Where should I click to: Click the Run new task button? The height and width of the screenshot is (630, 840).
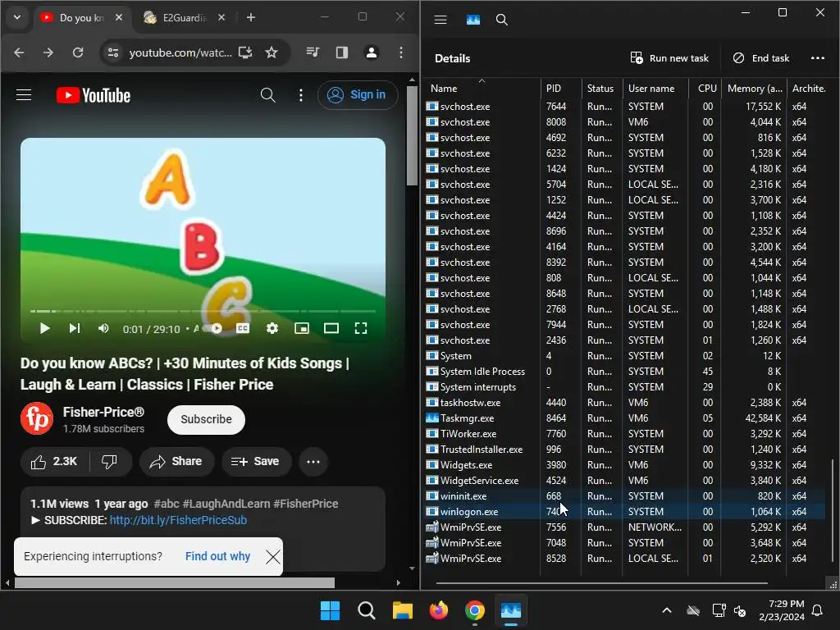click(x=669, y=58)
